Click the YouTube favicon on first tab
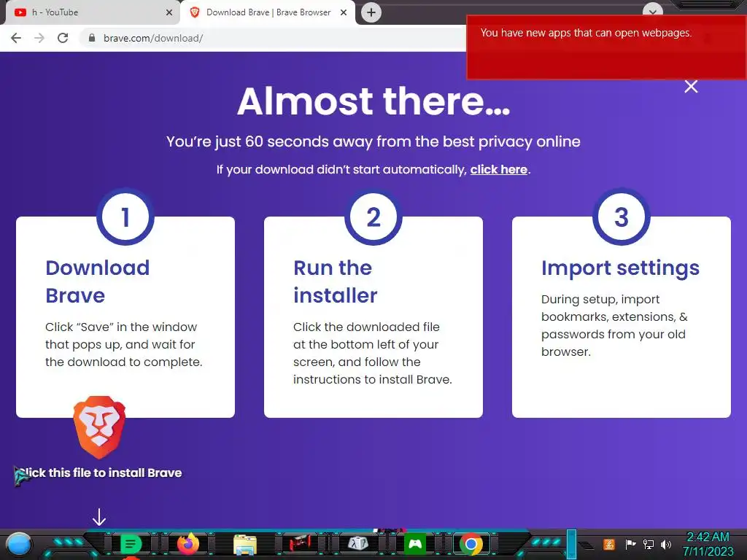 [20, 12]
